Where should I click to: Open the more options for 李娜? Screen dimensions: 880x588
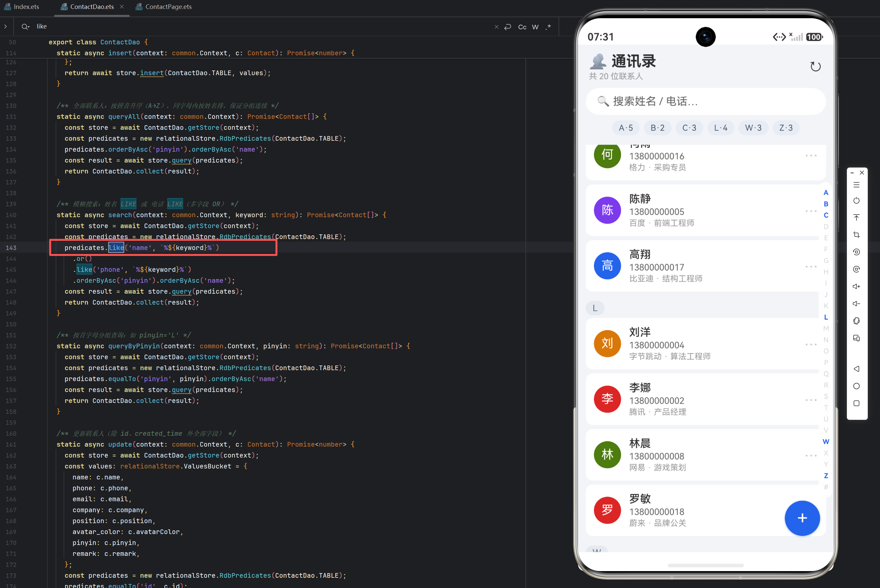[811, 400]
